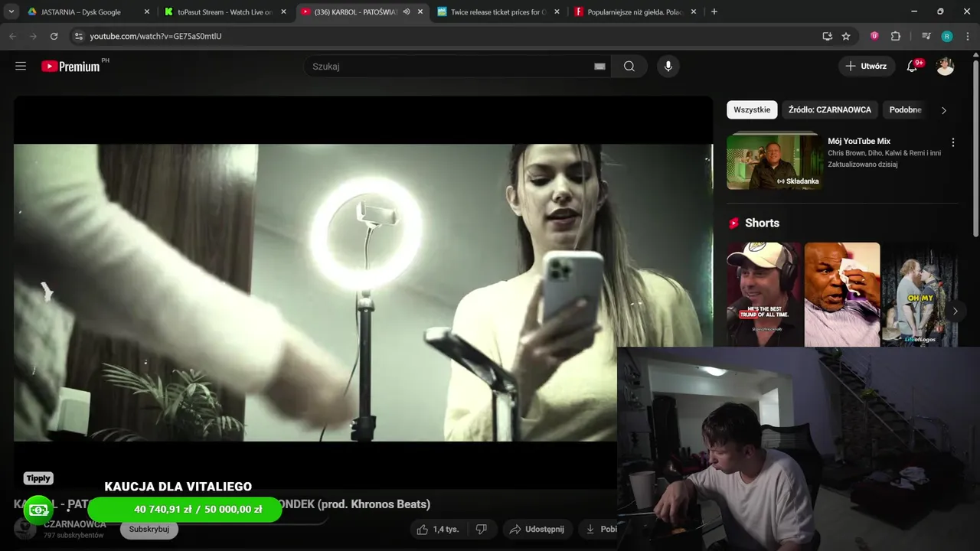Screen dimensions: 980x551
Task: Open the tab search dropdown arrow
Action: (11, 11)
